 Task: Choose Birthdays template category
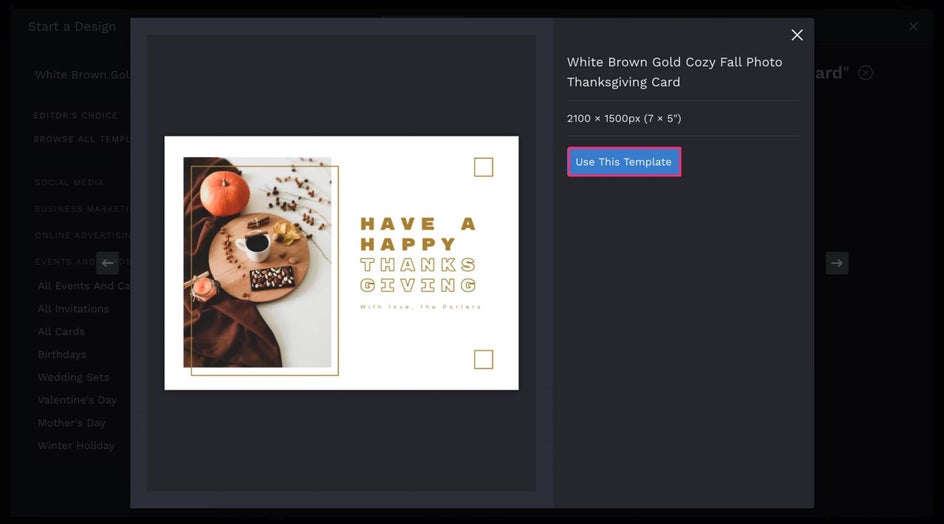(62, 355)
